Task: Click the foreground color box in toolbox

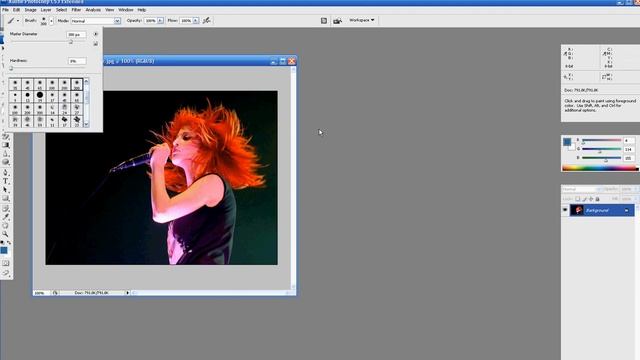Action: (4, 250)
